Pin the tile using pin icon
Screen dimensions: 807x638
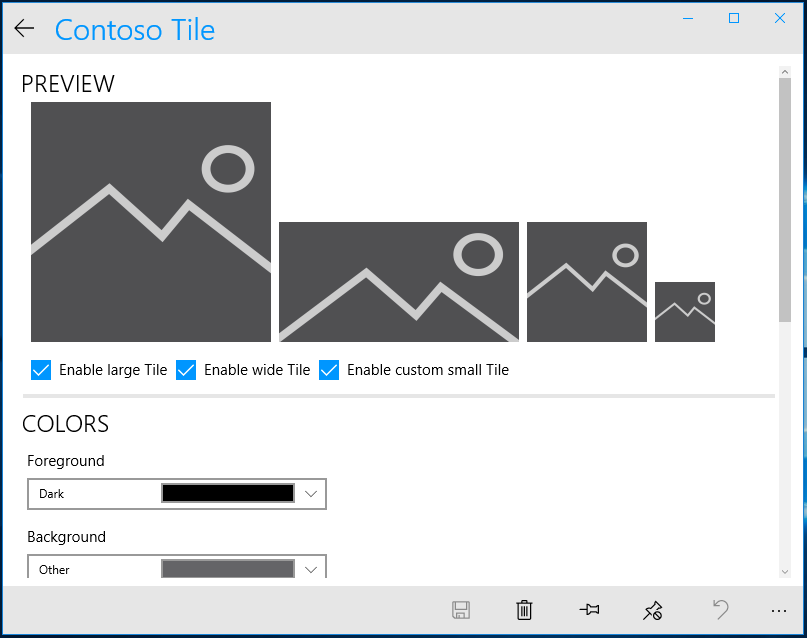589,610
